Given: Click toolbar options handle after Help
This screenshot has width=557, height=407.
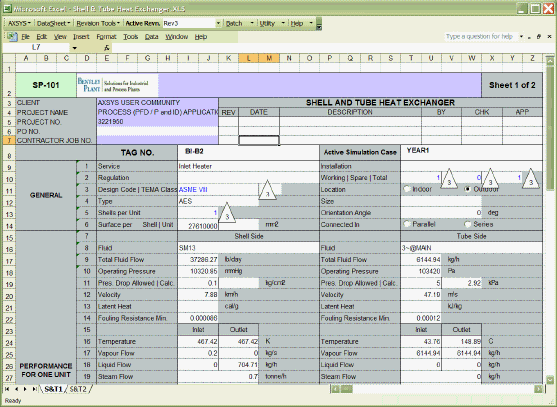Looking at the screenshot, I should [x=319, y=23].
